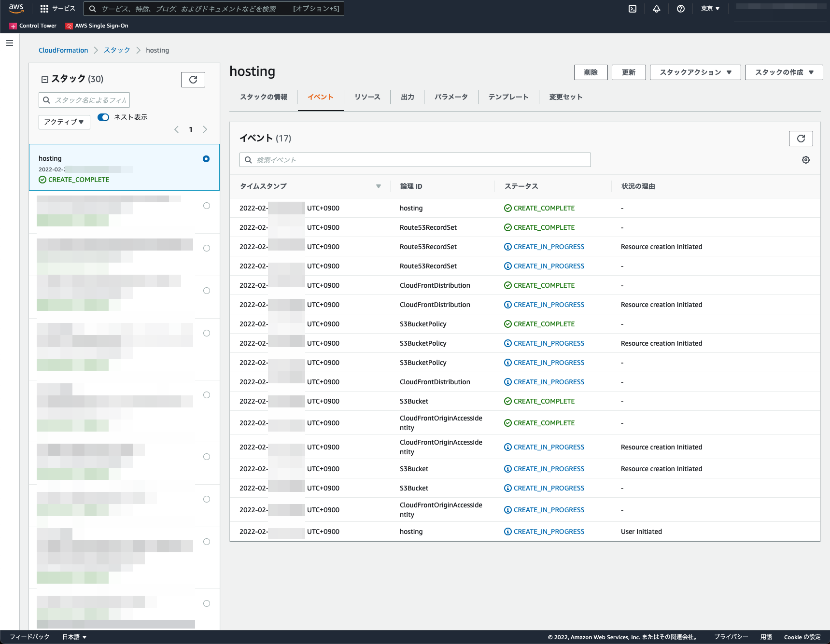Image resolution: width=830 pixels, height=644 pixels.
Task: Select the fifth stack radio button
Action: (207, 333)
